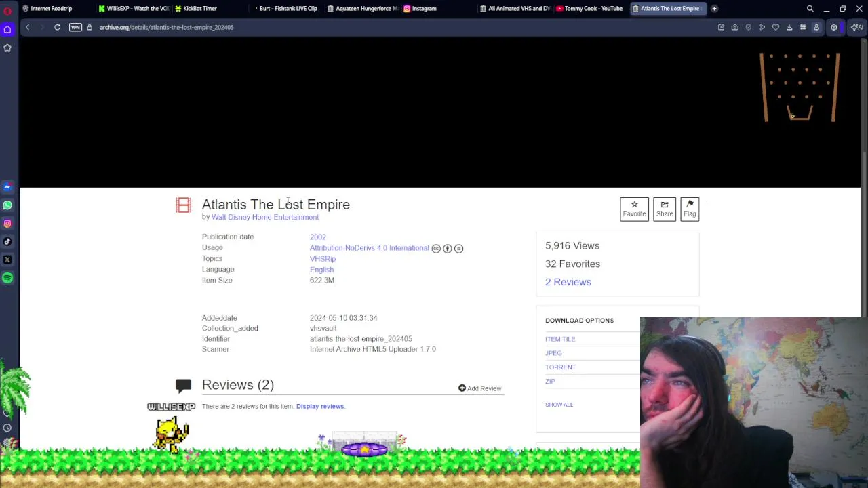Share this archive item
Screen dimensions: 868x488
(665, 209)
